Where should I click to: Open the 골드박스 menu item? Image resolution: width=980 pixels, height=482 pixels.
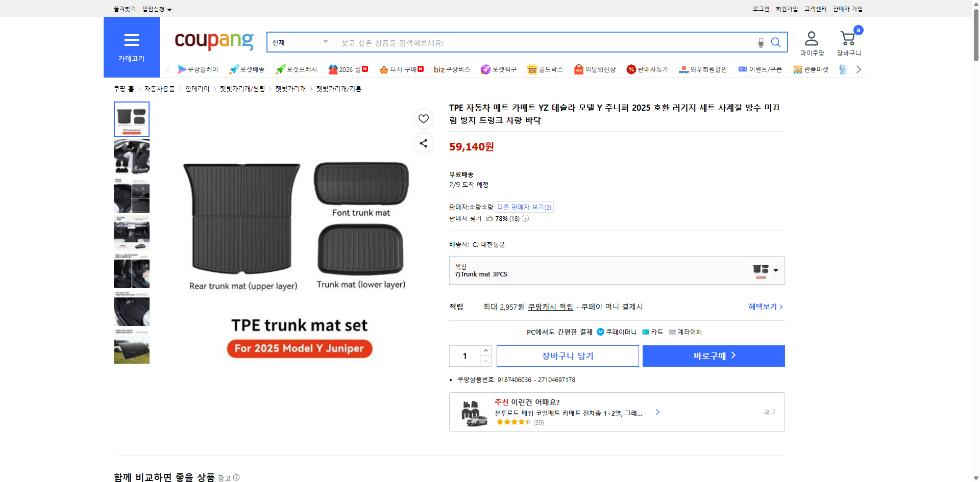[x=545, y=69]
